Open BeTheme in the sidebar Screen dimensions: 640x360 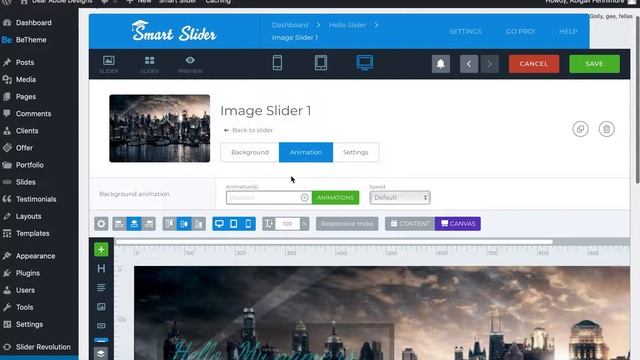pyautogui.click(x=31, y=40)
